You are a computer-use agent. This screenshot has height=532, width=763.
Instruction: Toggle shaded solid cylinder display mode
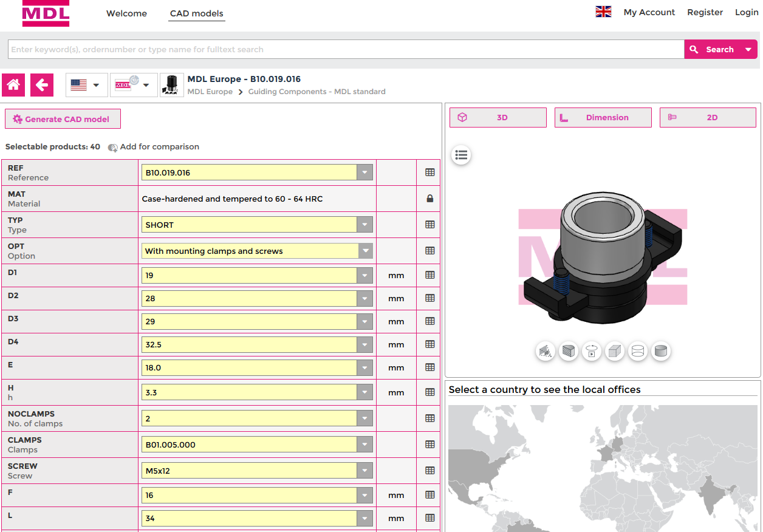point(661,351)
